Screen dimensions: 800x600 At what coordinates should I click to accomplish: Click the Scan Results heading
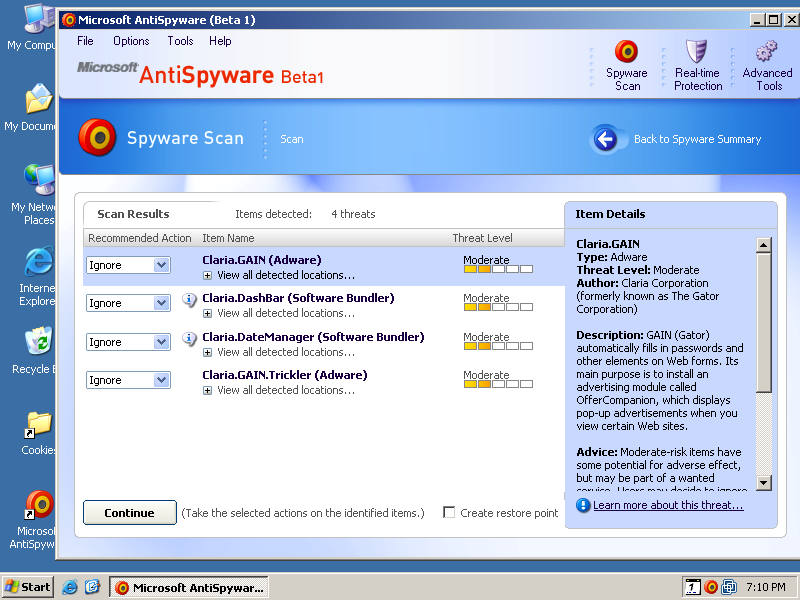pos(133,214)
